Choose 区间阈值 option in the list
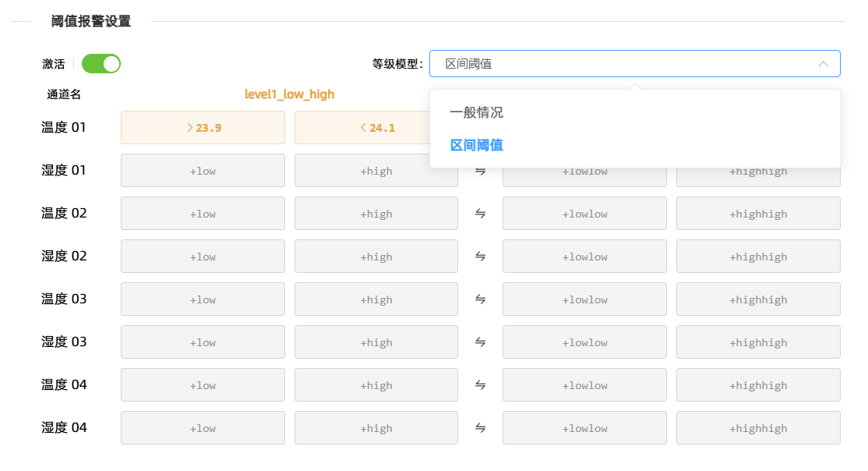 [477, 145]
